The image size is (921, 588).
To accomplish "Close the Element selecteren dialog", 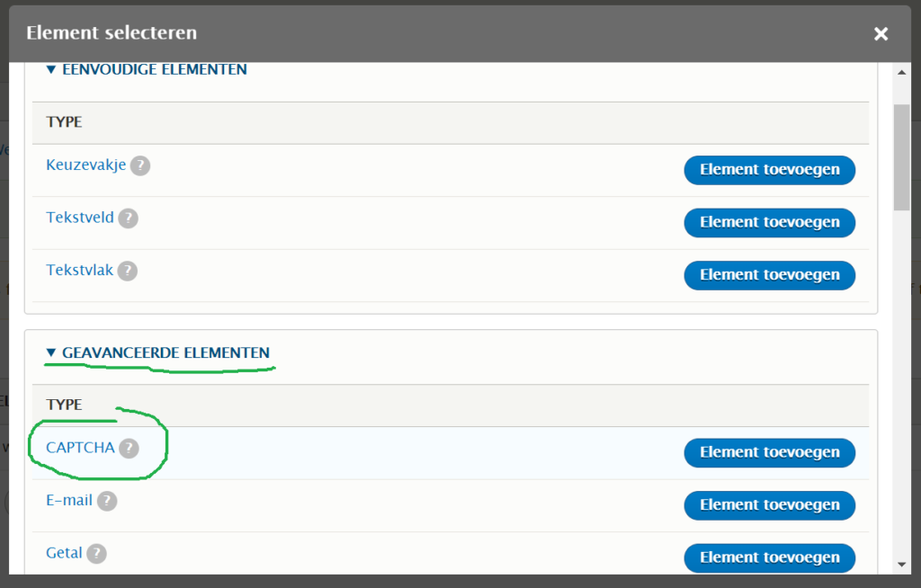I will point(881,34).
